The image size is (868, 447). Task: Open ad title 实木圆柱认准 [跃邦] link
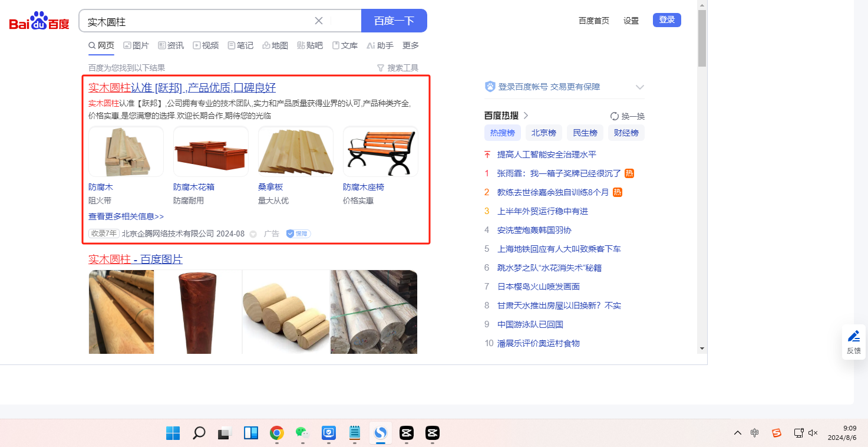coord(182,88)
